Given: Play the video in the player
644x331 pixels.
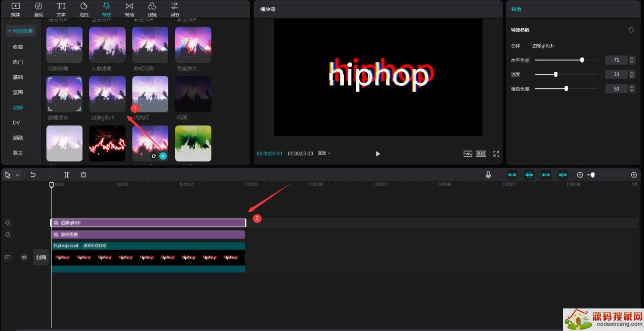Looking at the screenshot, I should (x=378, y=154).
